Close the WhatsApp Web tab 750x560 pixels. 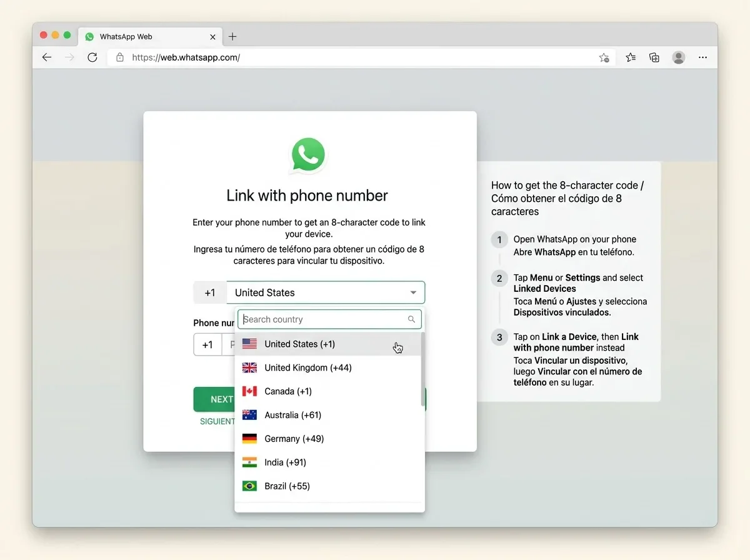point(212,37)
